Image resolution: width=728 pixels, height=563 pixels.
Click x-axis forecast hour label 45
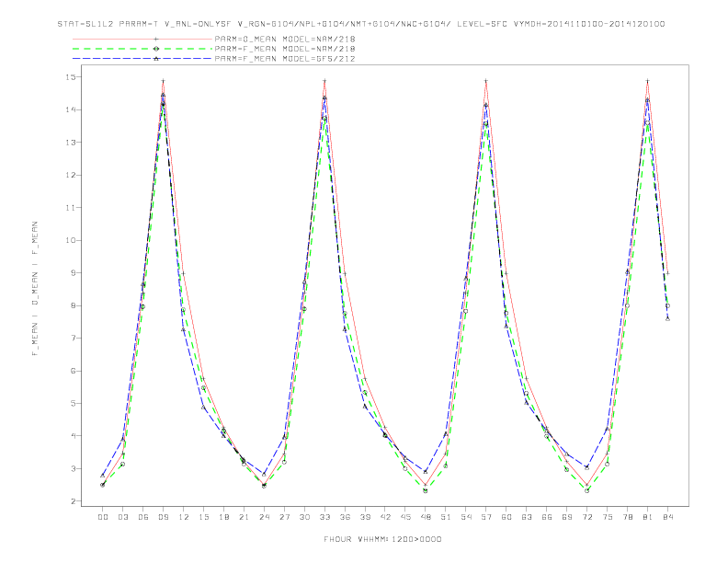[x=405, y=517]
